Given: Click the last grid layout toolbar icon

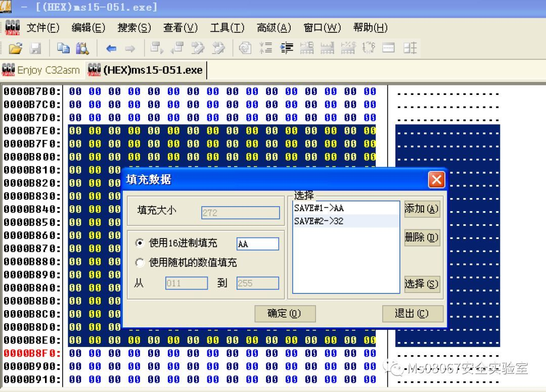Looking at the screenshot, I should [x=410, y=47].
